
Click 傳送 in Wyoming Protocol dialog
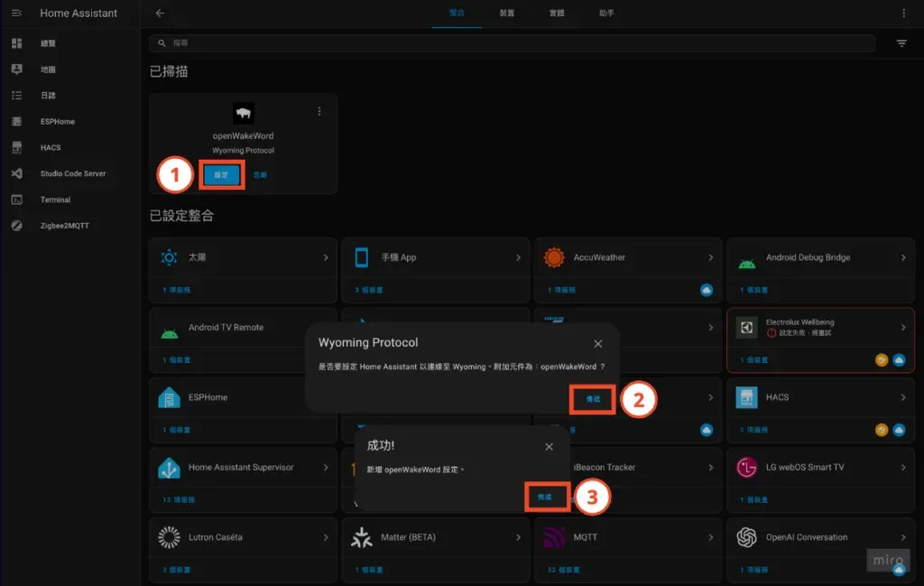[x=593, y=398]
